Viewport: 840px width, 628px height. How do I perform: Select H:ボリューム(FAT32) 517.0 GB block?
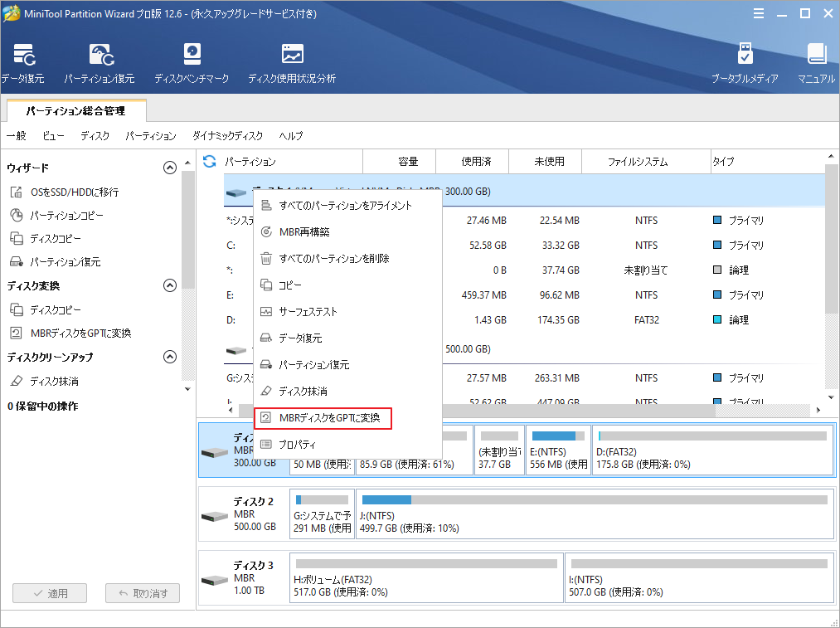426,578
